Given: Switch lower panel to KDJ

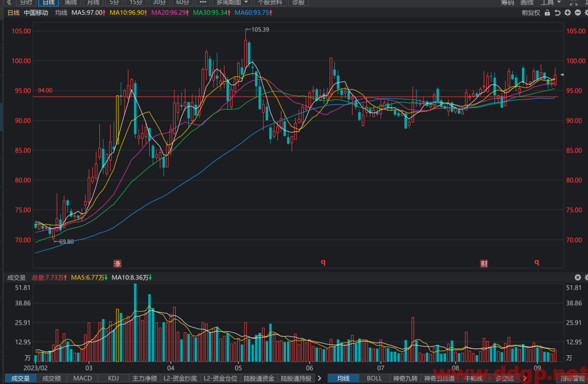Looking at the screenshot, I should (x=113, y=378).
